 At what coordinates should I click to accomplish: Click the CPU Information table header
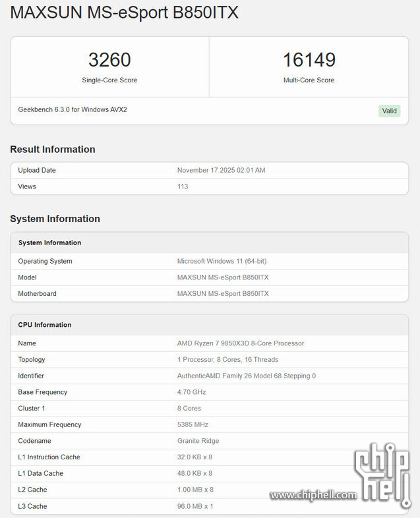coord(45,325)
